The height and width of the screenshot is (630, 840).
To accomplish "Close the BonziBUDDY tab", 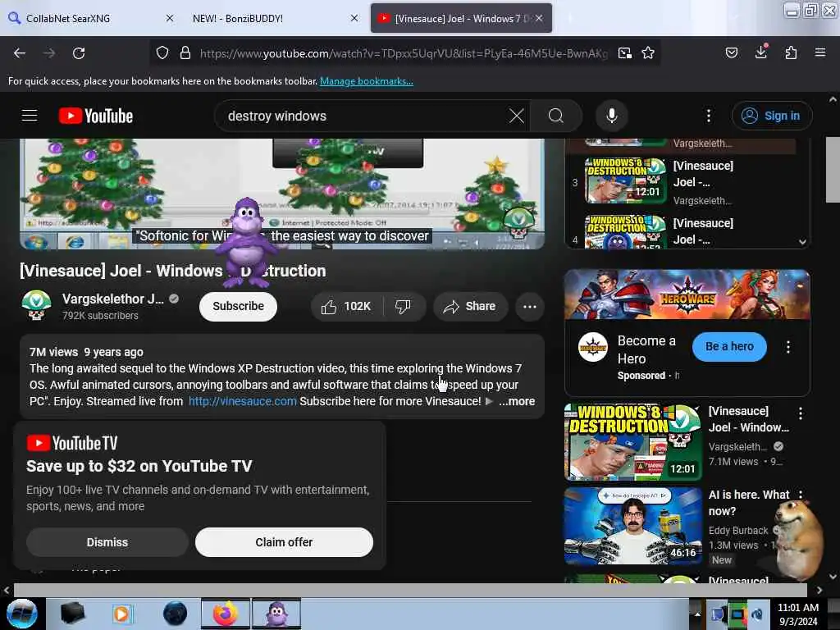I will 354,18.
